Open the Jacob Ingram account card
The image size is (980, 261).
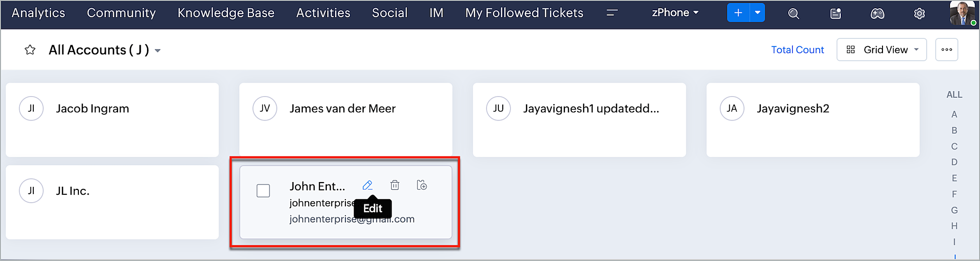point(93,108)
